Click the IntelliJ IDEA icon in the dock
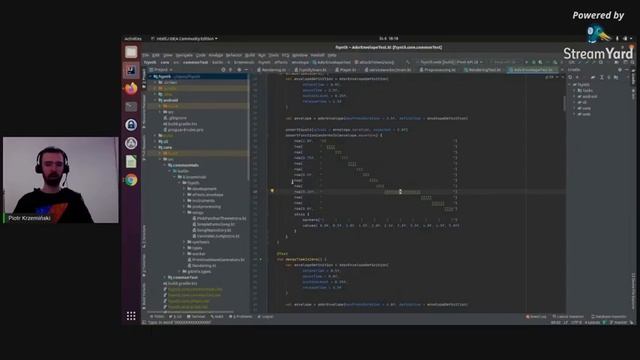This screenshot has width=640, height=360. click(x=131, y=71)
